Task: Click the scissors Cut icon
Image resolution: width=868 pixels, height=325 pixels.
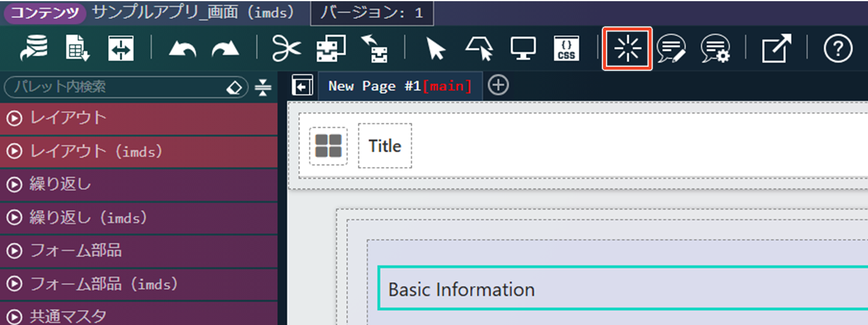Action: [287, 50]
